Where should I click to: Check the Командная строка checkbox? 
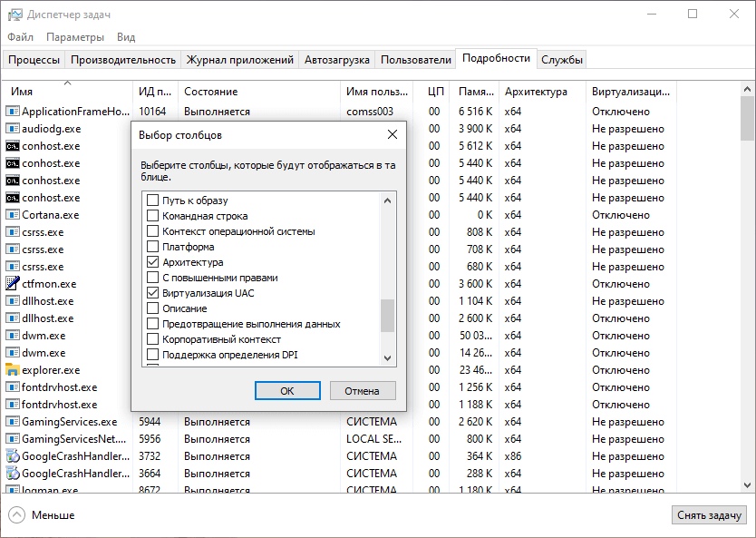(x=153, y=216)
